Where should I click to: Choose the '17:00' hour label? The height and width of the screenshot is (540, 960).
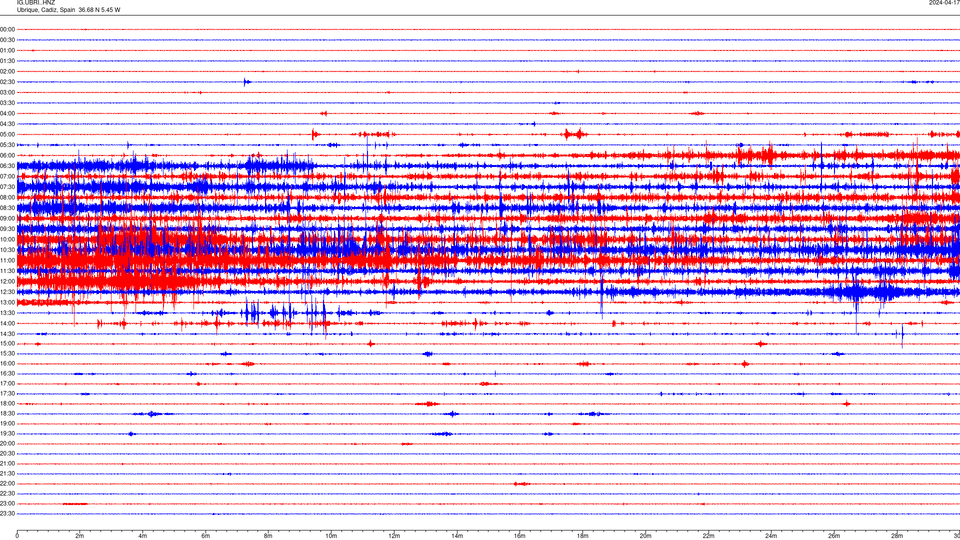(x=7, y=384)
